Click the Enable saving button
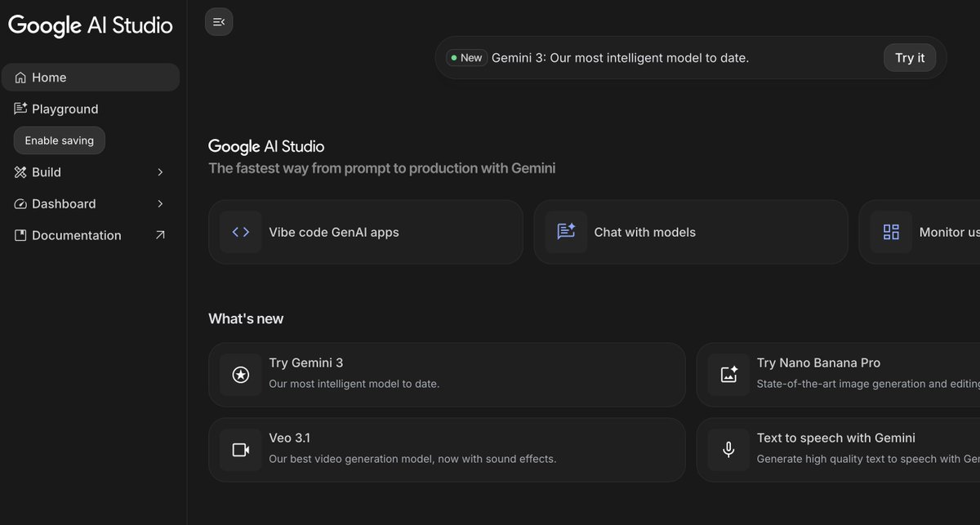 pos(60,140)
